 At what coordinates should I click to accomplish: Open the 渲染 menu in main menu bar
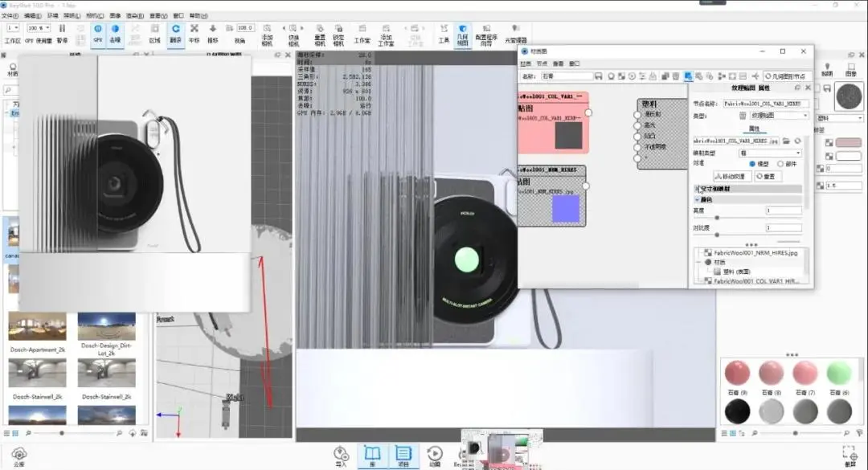(135, 16)
